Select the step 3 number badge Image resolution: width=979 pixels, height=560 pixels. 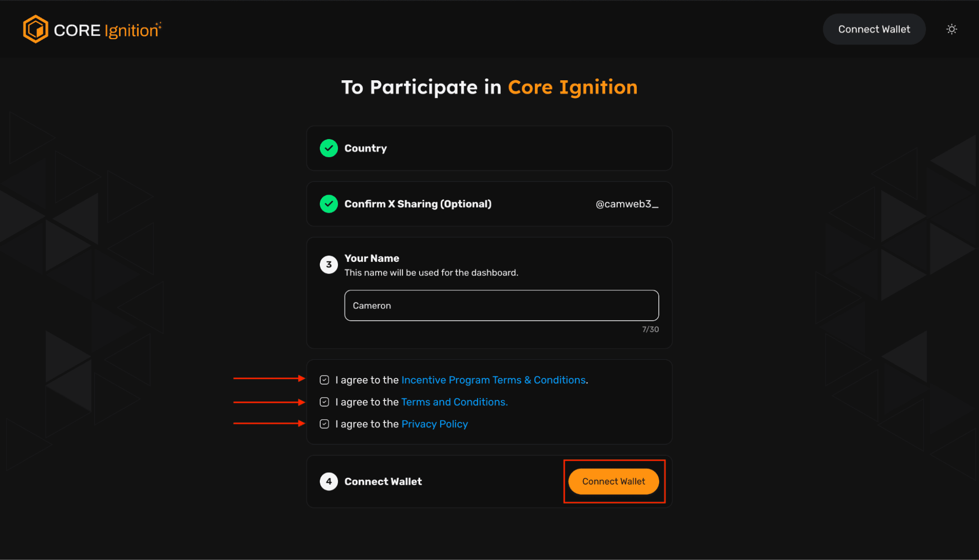tap(329, 264)
